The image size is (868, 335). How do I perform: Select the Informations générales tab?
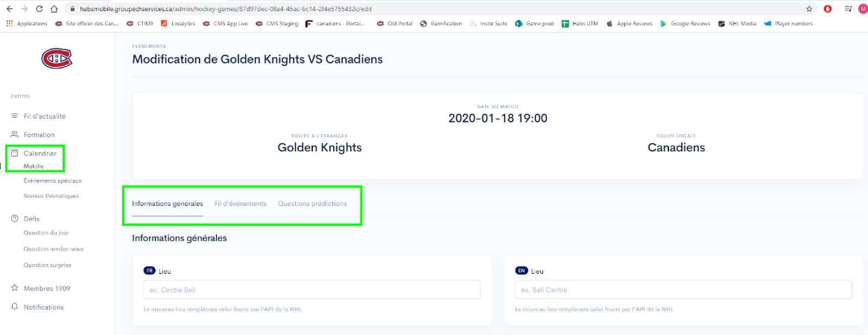click(167, 204)
